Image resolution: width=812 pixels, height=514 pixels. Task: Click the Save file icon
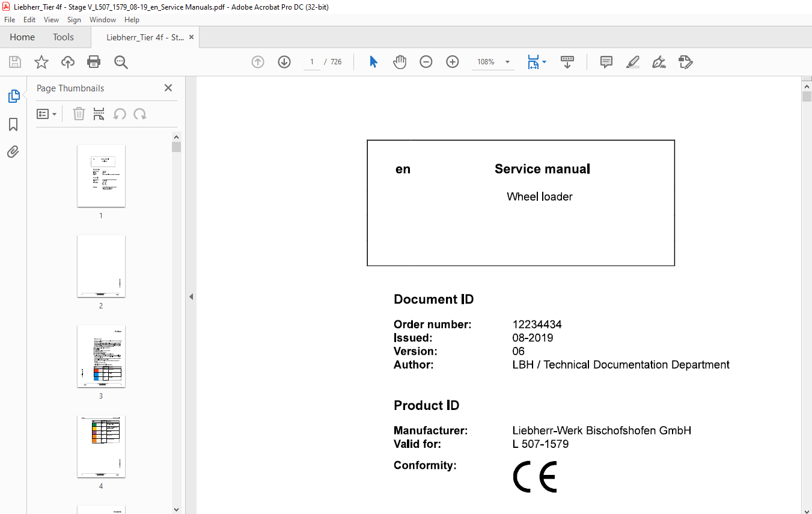pos(15,62)
